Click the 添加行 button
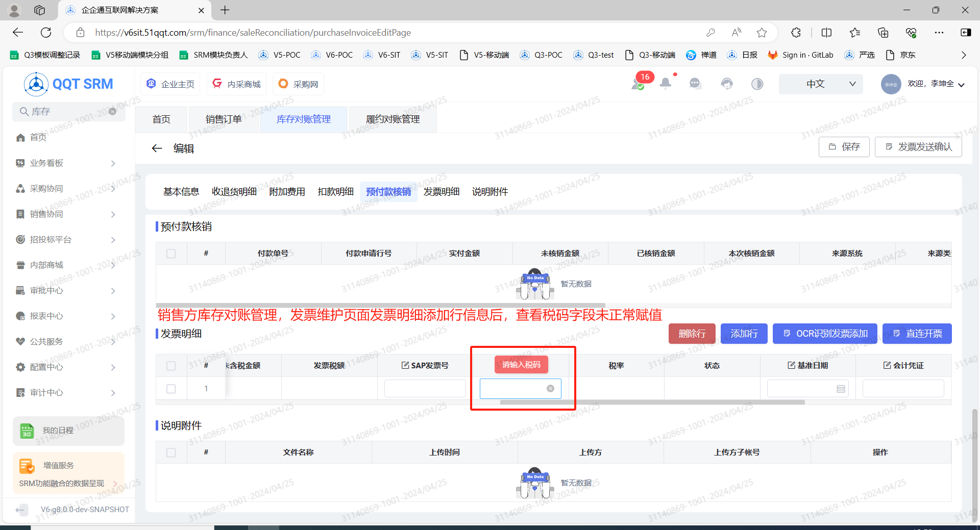This screenshot has width=980, height=530. tap(744, 334)
